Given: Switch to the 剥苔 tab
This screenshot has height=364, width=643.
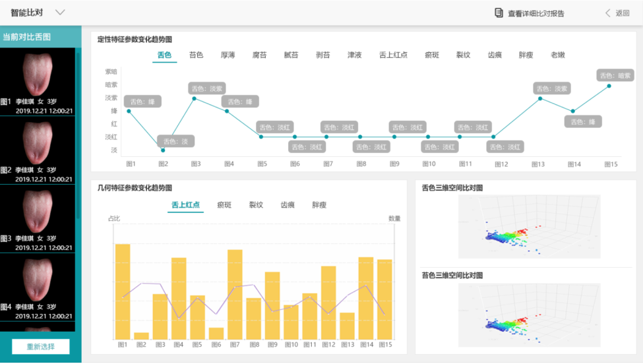Looking at the screenshot, I should [322, 55].
